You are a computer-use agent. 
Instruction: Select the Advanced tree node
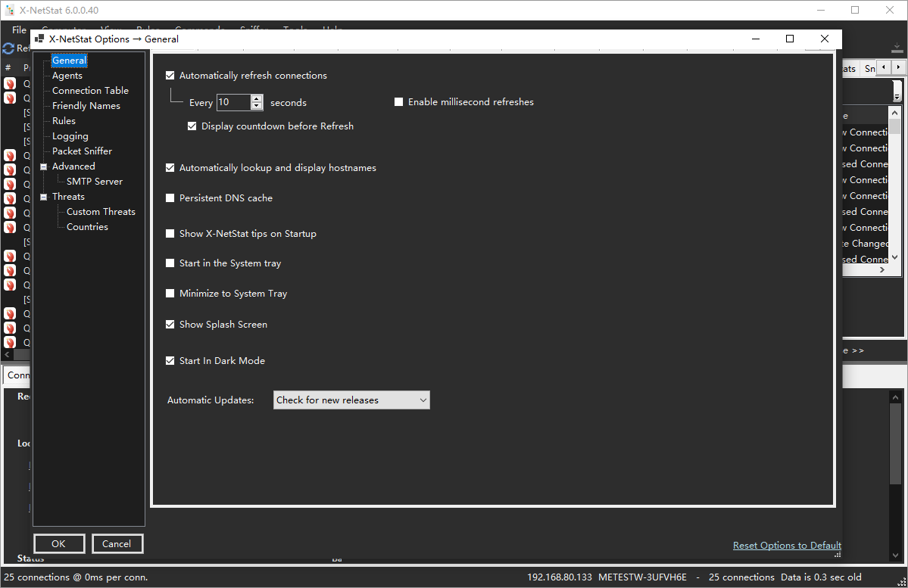tap(73, 166)
